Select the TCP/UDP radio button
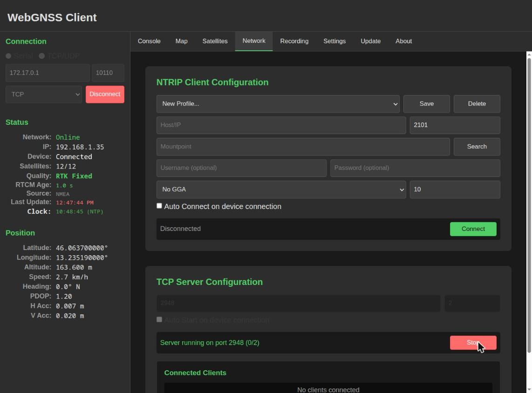Screen dimensions: 532x393 [x=42, y=56]
